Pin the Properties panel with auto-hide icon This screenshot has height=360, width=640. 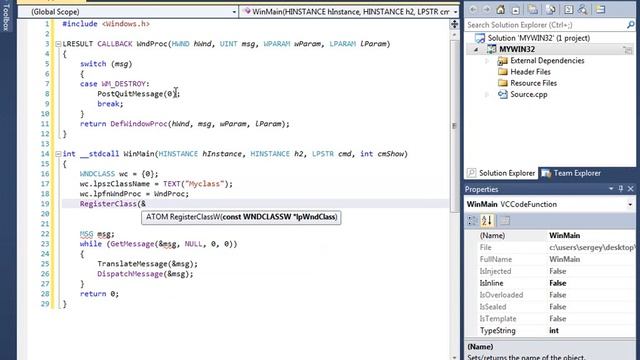[621, 189]
